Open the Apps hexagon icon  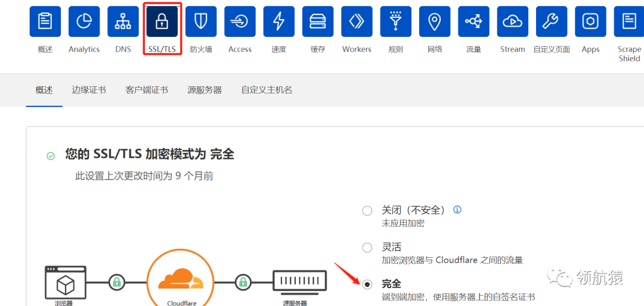click(590, 21)
